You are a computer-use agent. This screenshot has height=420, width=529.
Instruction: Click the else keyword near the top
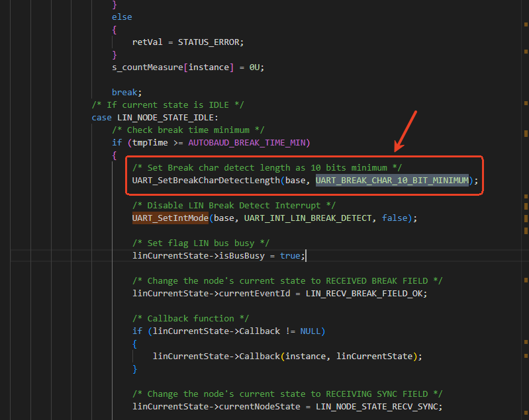coord(122,17)
